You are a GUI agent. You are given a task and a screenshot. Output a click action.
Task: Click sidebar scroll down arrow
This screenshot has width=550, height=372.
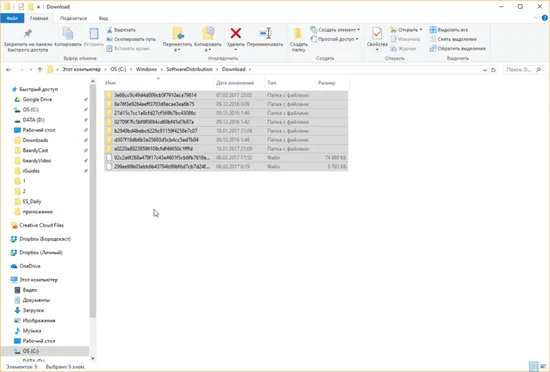tap(93, 358)
